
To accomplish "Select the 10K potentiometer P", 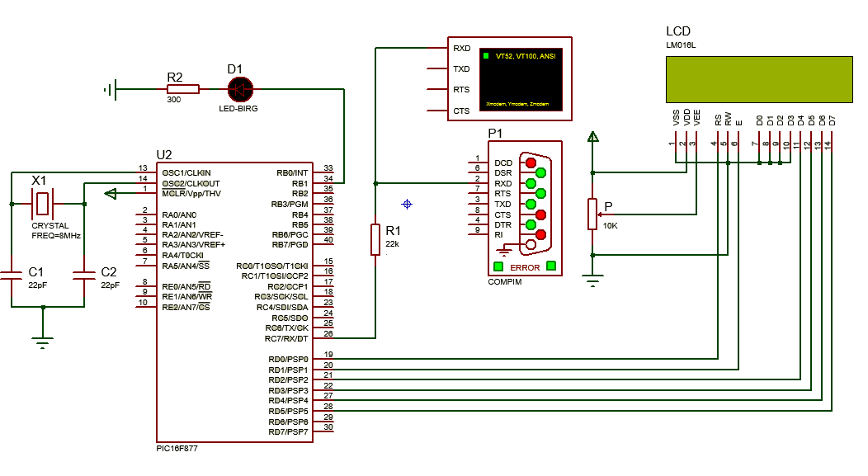I will (593, 214).
